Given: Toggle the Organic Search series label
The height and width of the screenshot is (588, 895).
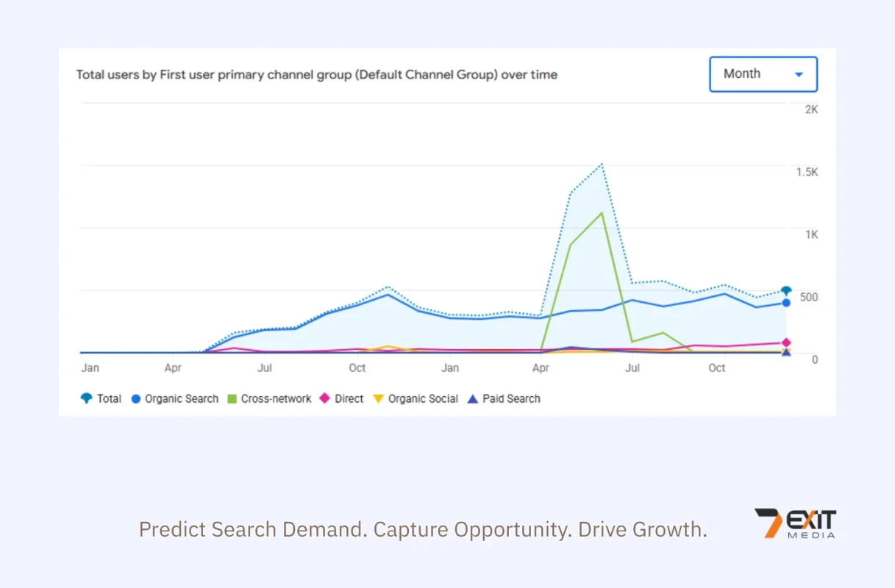Looking at the screenshot, I should coord(182,398).
